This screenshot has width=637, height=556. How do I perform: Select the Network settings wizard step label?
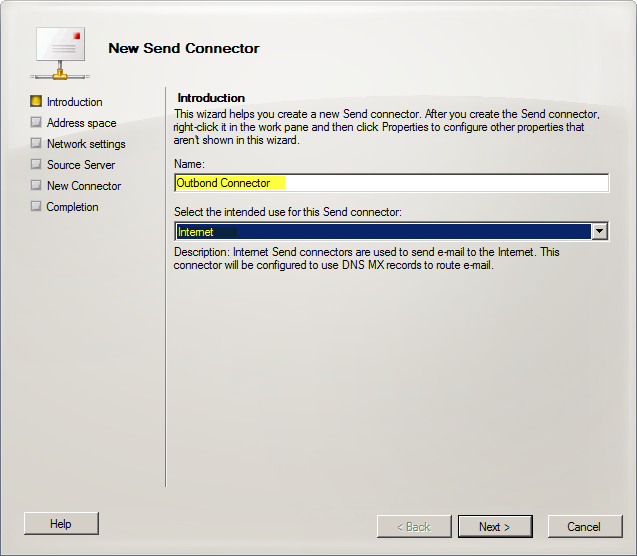[86, 144]
